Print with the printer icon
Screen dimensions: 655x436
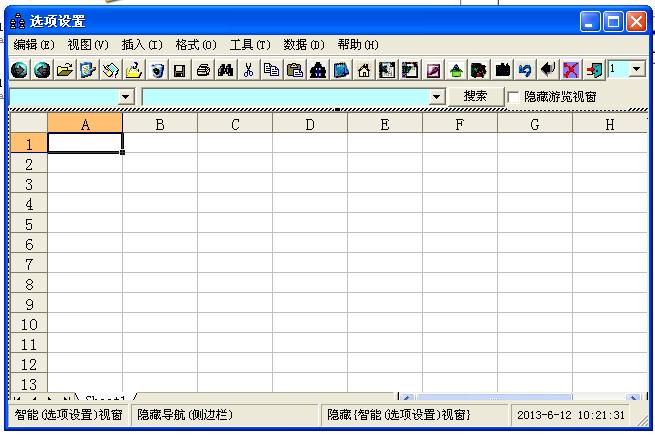tap(203, 70)
